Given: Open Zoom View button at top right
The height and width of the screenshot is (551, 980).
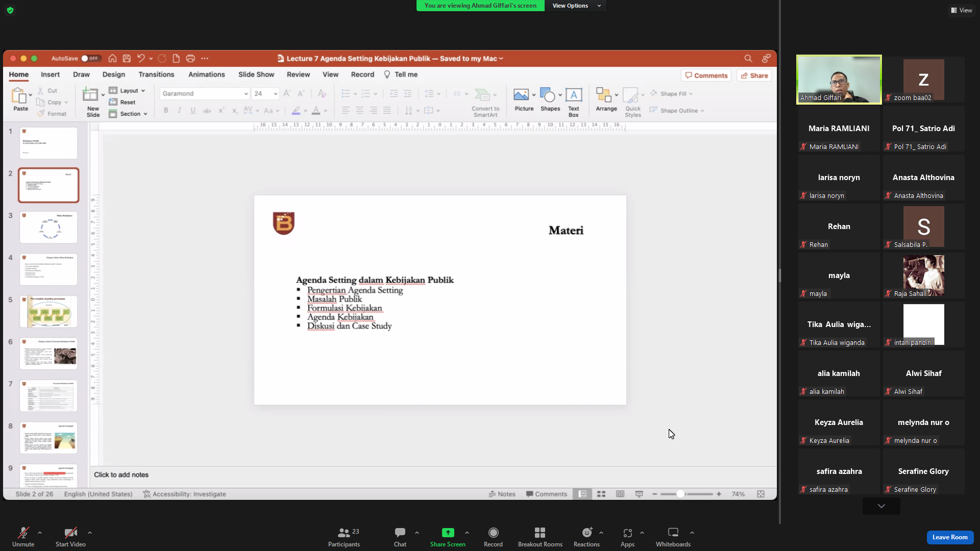Looking at the screenshot, I should coord(961,10).
